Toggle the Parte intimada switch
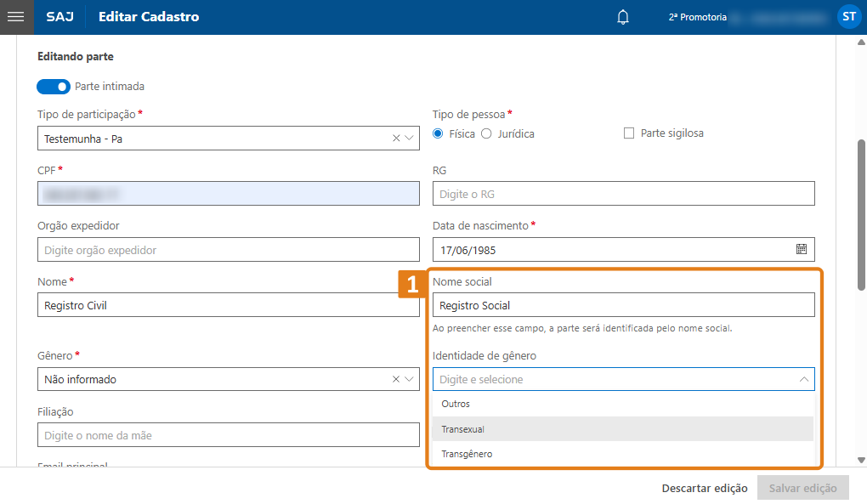This screenshot has width=867, height=504. [54, 87]
